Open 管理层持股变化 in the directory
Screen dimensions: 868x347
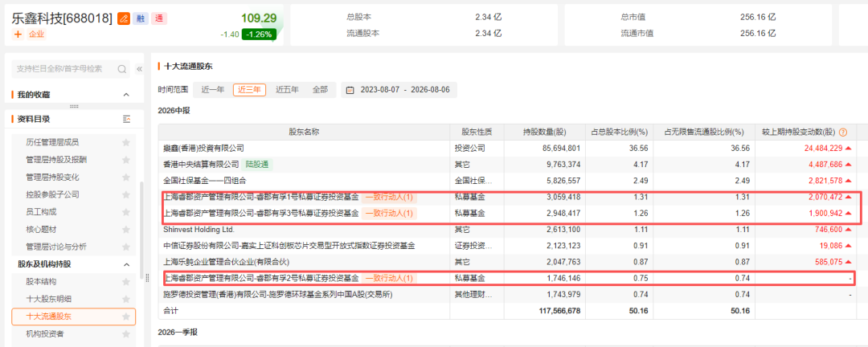pyautogui.click(x=52, y=177)
